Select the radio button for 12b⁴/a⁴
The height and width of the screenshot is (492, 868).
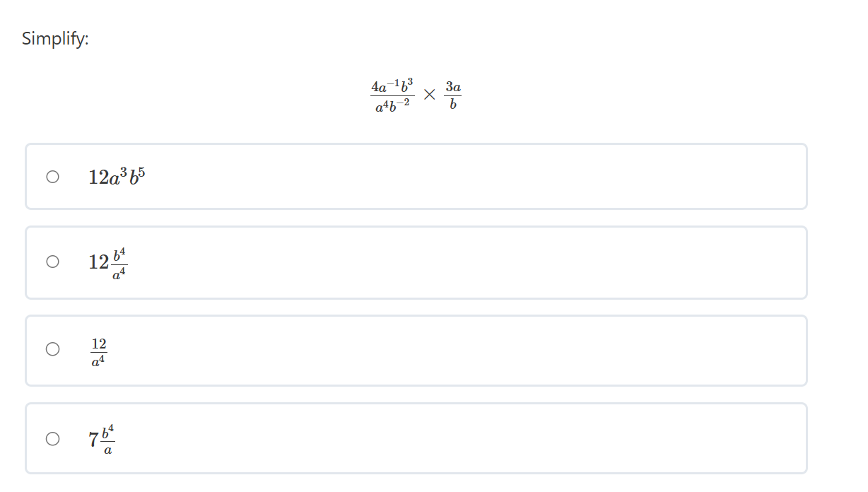(51, 262)
